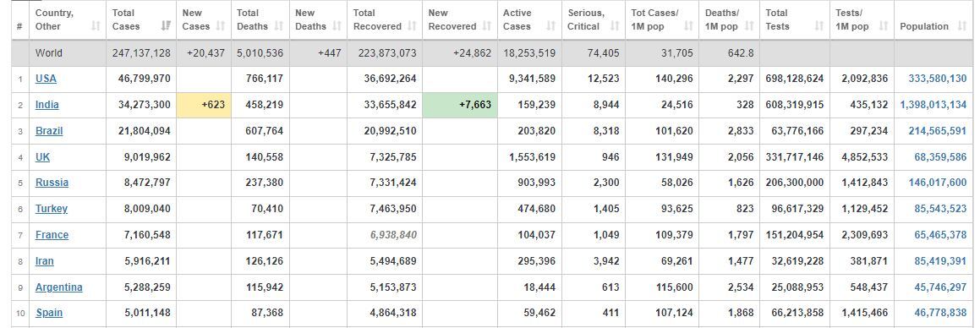Click India population 1,398,013,134 link
Screen dimensions: 980x328
click(933, 105)
